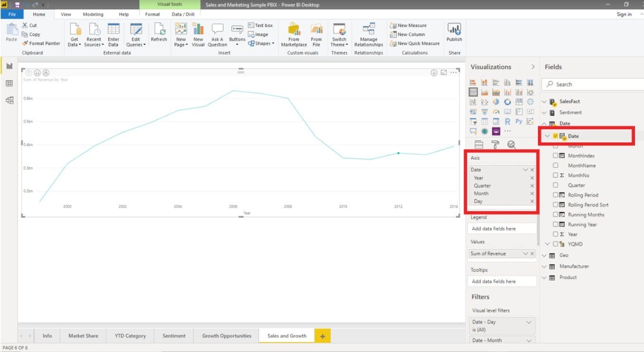644x352 pixels.
Task: Expand the Sentiment table
Action: click(545, 113)
